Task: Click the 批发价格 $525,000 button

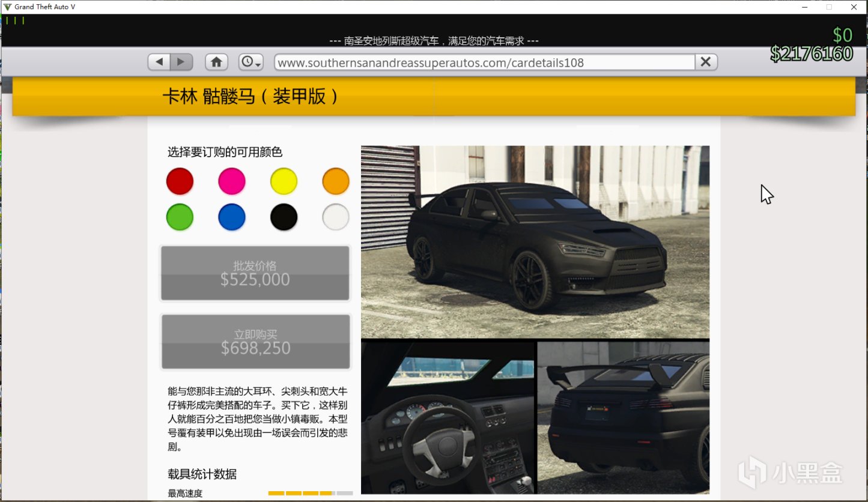Action: [x=255, y=273]
